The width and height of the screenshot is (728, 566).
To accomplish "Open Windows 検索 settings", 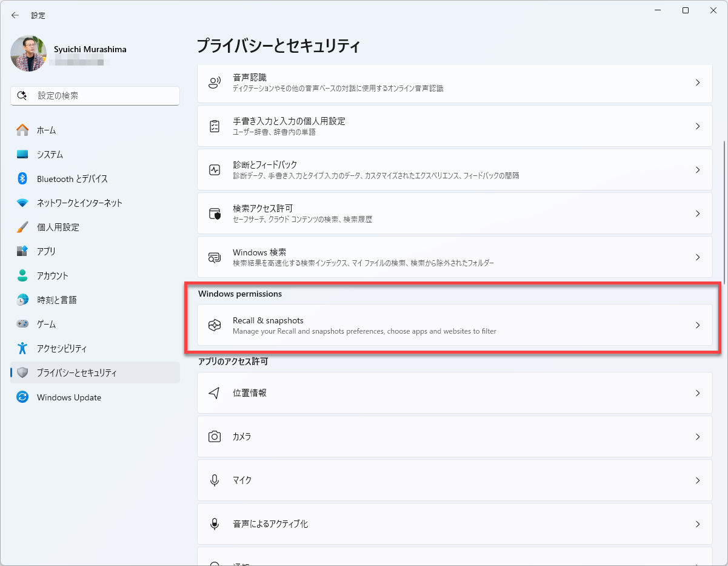I will point(455,257).
